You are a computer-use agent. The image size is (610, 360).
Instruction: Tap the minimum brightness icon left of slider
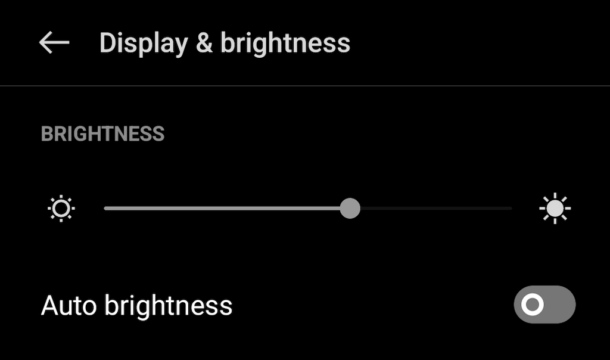pyautogui.click(x=61, y=209)
